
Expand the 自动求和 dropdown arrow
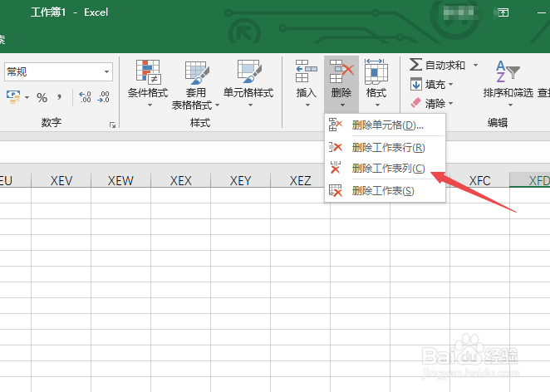(475, 65)
